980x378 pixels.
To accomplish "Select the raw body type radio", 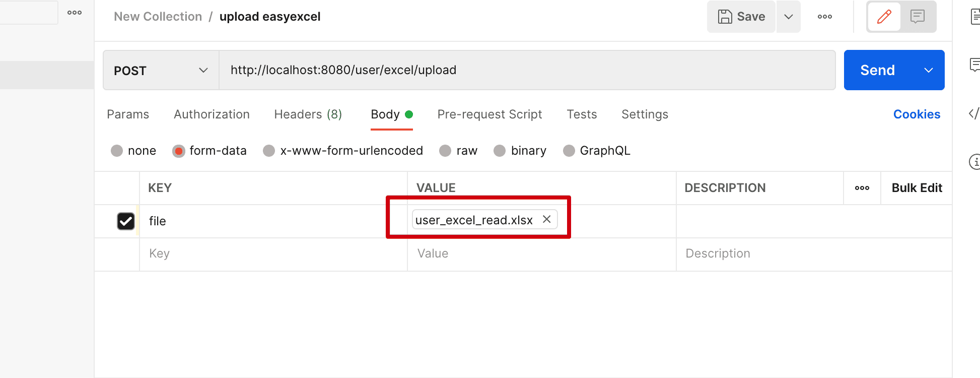I will coord(445,151).
